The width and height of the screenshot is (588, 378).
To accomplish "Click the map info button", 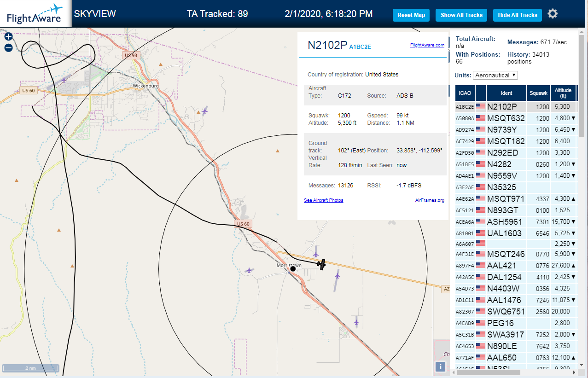I will tap(441, 366).
